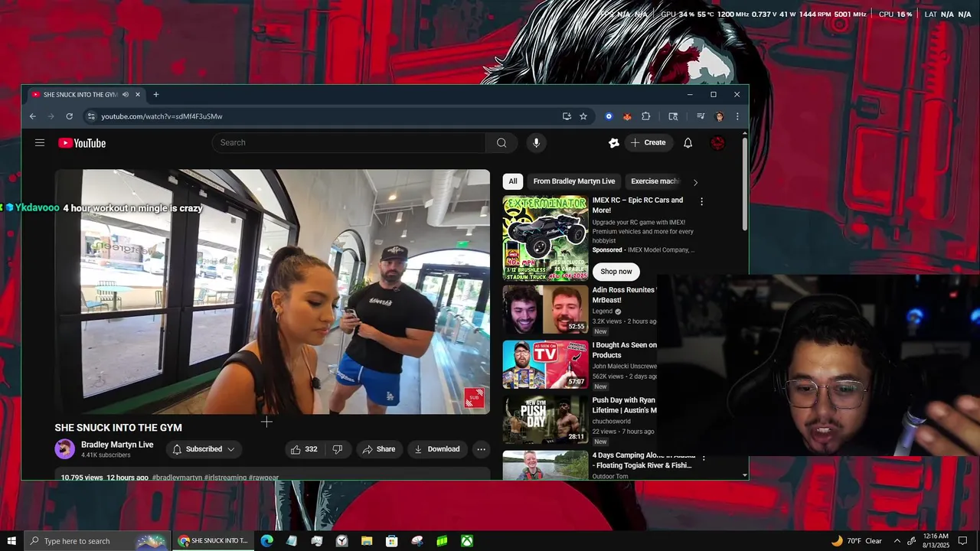
Task: Open Bradley Martyn Live channel link
Action: pos(117,445)
